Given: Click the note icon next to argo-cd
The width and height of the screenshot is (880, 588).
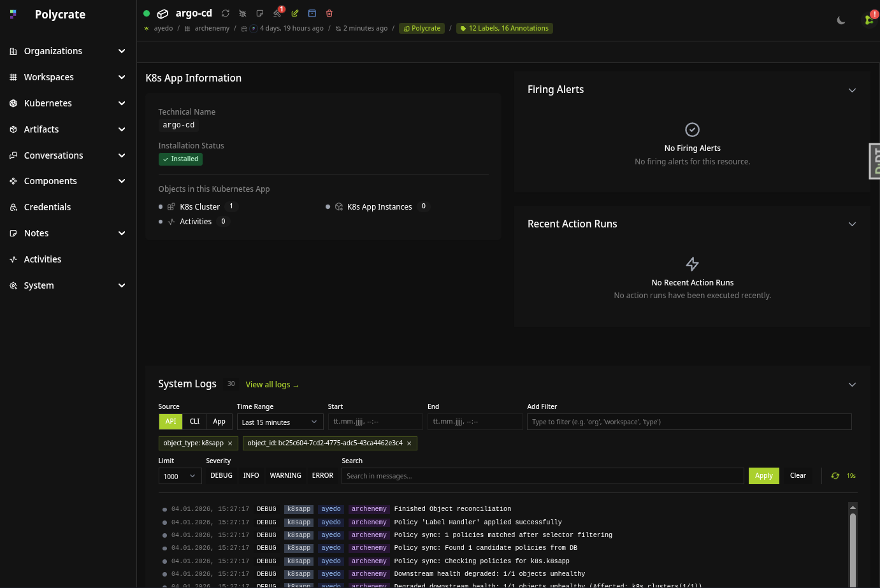Looking at the screenshot, I should click(260, 13).
